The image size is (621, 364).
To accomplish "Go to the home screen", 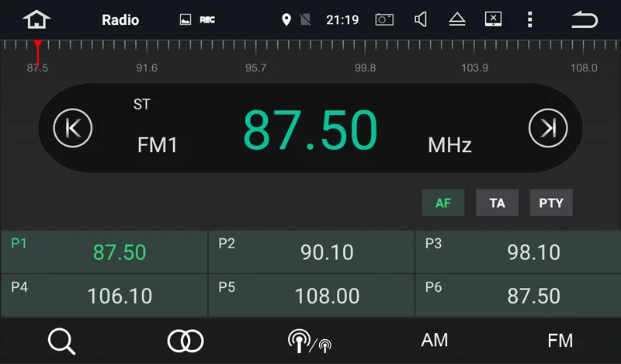I will pyautogui.click(x=36, y=19).
